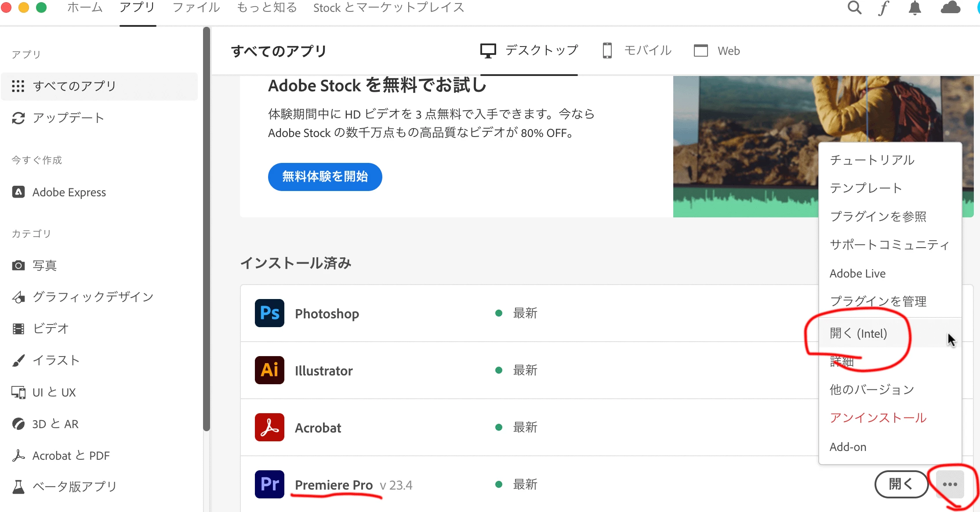This screenshot has height=512, width=980.
Task: Open the fonts icon in header
Action: click(x=883, y=8)
